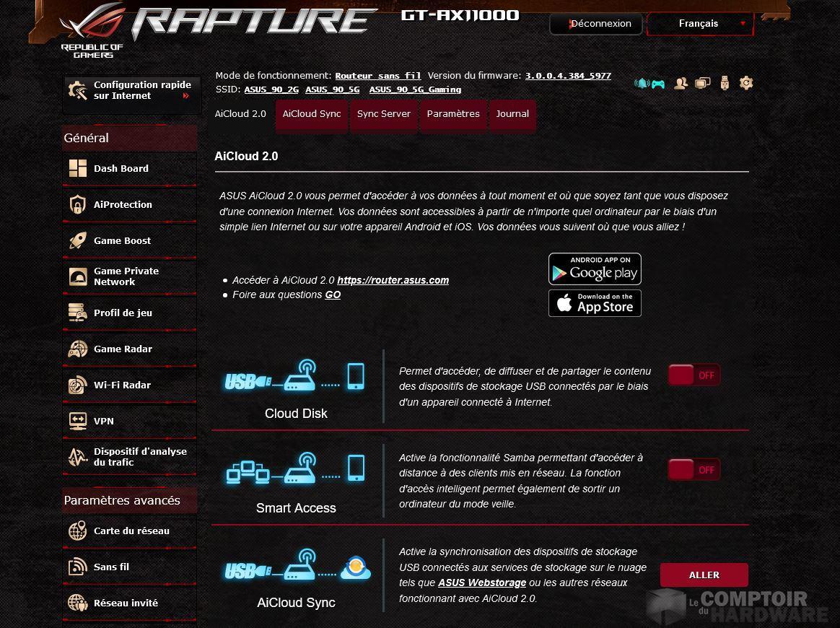Click the Profil de jeu icon
840x628 pixels.
coord(78,313)
